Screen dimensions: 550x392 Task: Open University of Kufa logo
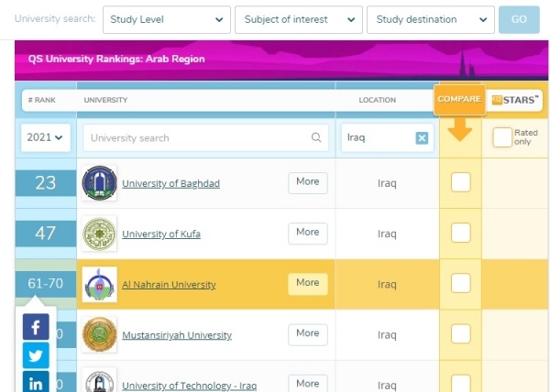99,234
